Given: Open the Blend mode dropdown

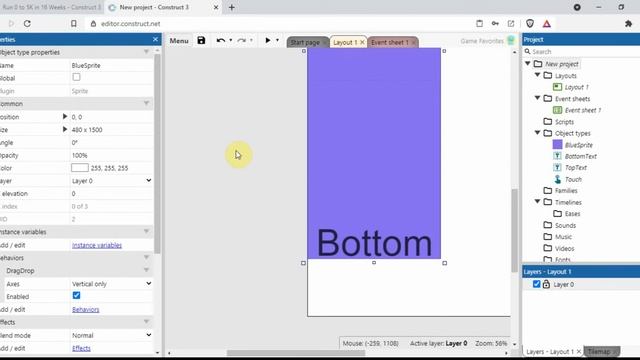Looking at the screenshot, I should point(111,335).
